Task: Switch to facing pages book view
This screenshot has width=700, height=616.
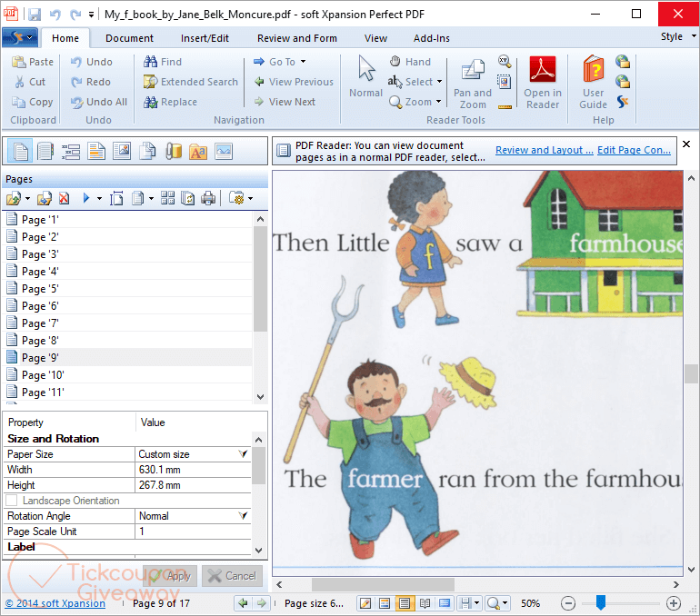Action: 425,603
